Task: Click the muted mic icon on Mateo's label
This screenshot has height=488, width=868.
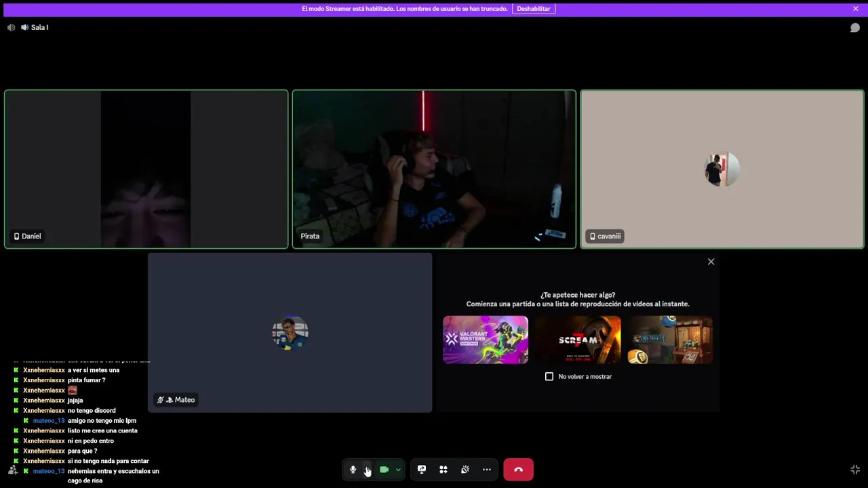Action: tap(161, 401)
